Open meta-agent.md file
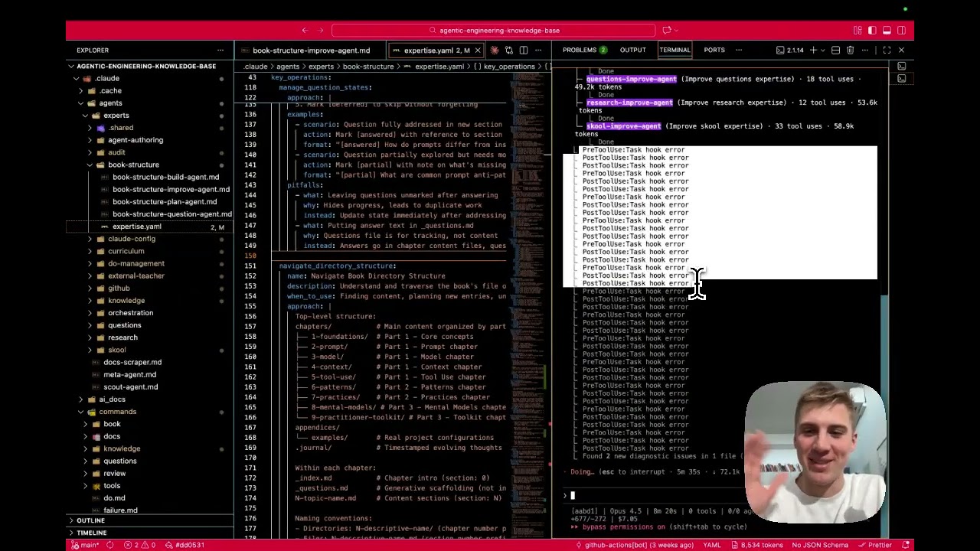This screenshot has width=980, height=551. pos(129,375)
